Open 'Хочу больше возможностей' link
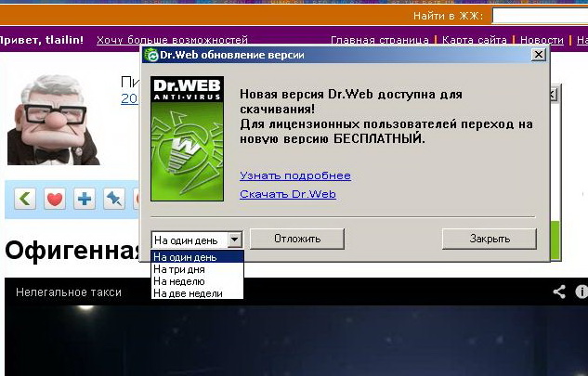This screenshot has height=376, width=588. [172, 40]
